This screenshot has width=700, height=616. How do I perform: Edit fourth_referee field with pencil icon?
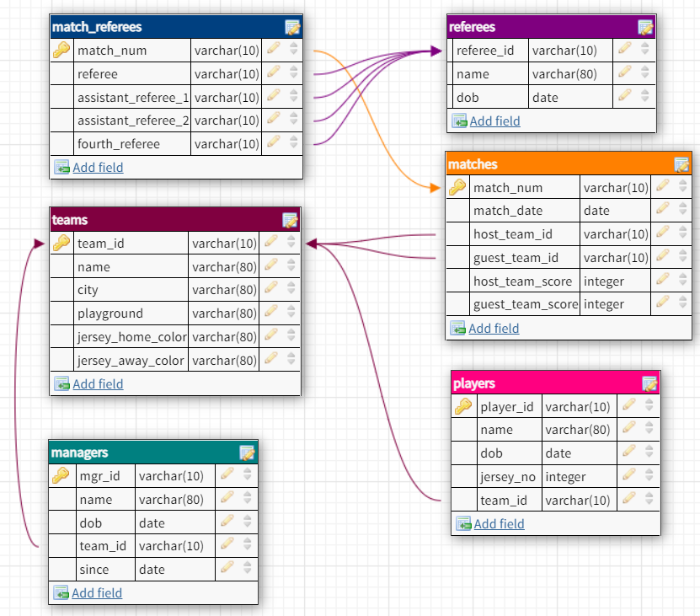point(273,142)
